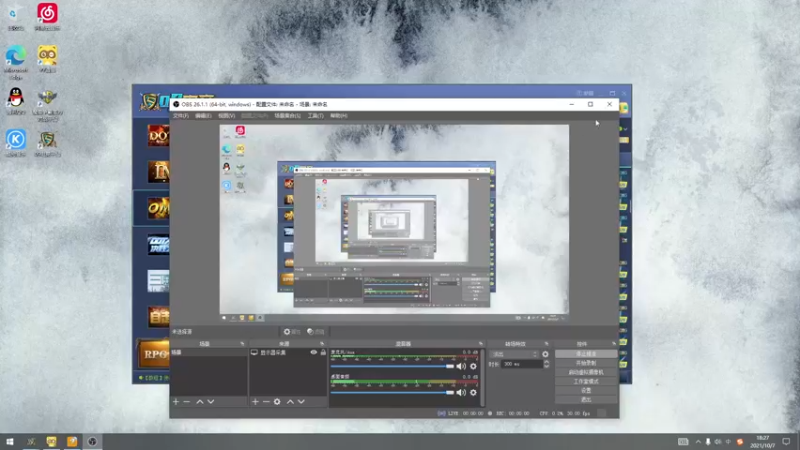Click the 开始录制 button
The image size is (800, 450).
[x=586, y=363]
